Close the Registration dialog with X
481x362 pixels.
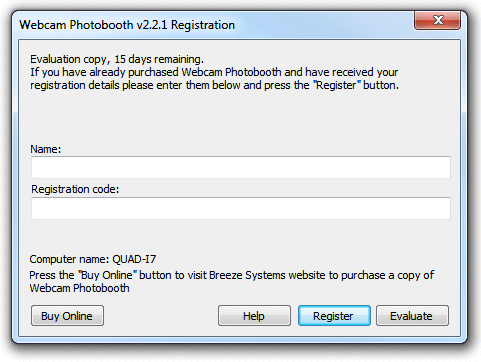(x=437, y=20)
